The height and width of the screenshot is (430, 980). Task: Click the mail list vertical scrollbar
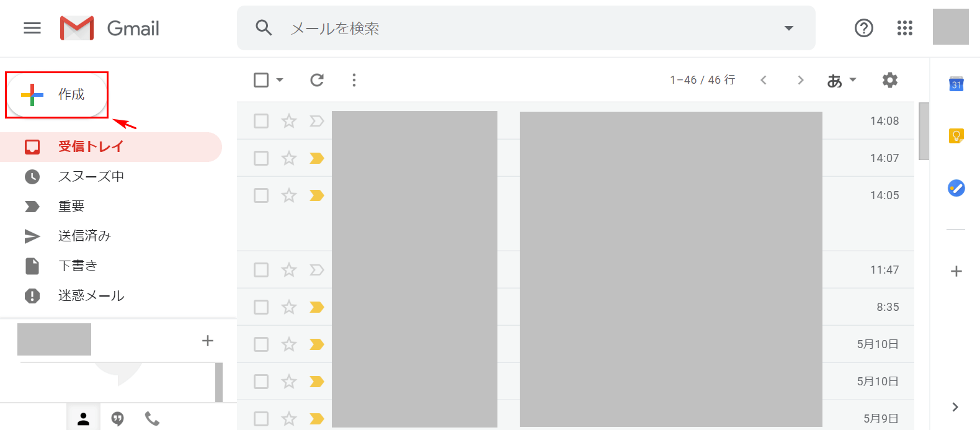pyautogui.click(x=924, y=132)
